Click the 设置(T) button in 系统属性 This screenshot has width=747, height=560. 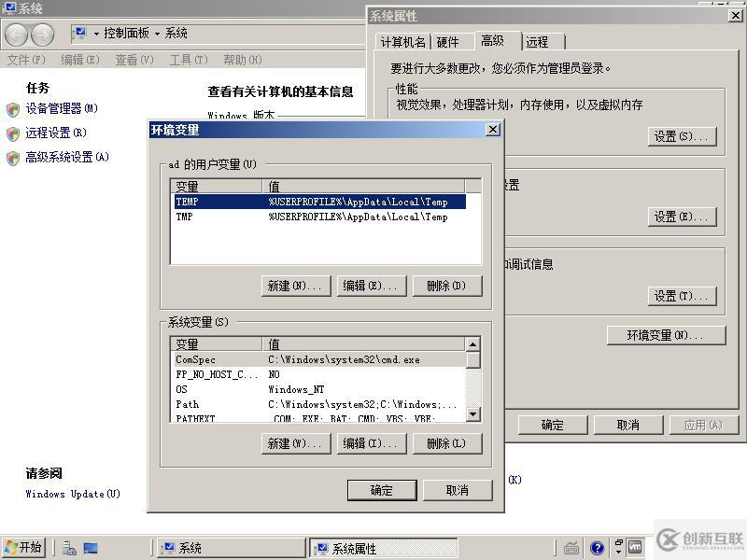point(683,296)
